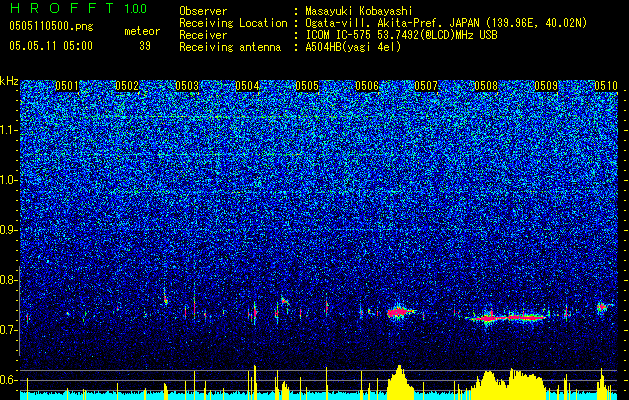Click the 0.9 frequency axis label

(8, 230)
